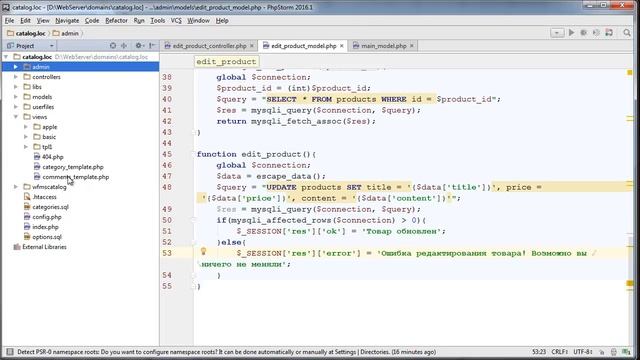Open the Navigate menu
The height and width of the screenshot is (360, 640).
[67, 20]
